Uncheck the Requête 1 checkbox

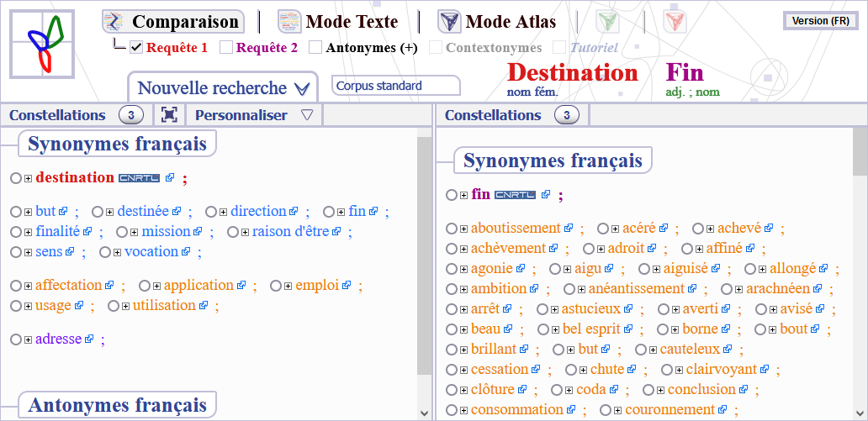point(136,48)
